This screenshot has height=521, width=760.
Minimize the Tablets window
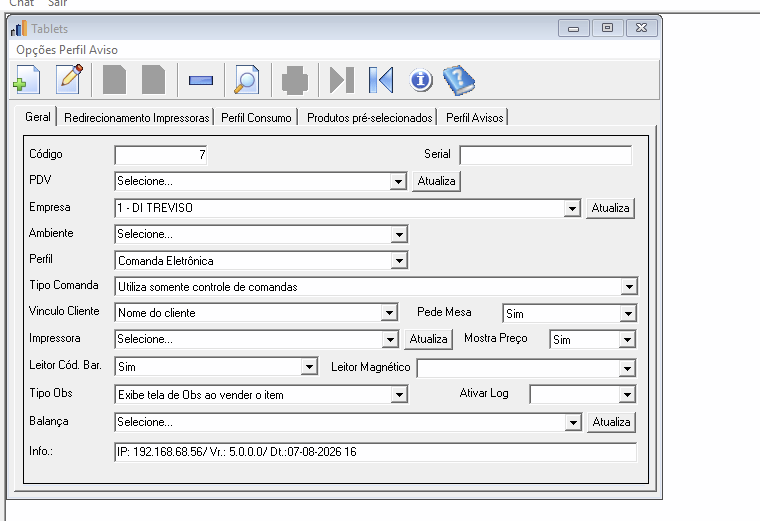point(573,28)
